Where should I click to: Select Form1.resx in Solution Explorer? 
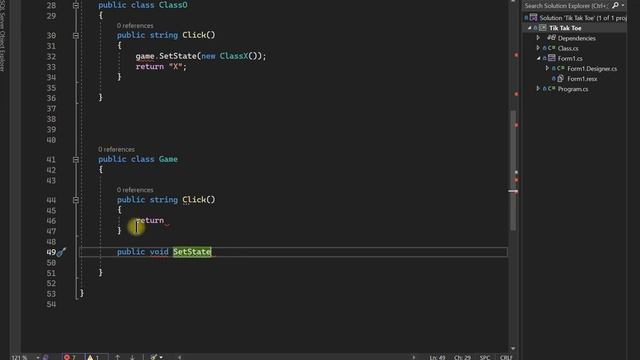coord(582,79)
